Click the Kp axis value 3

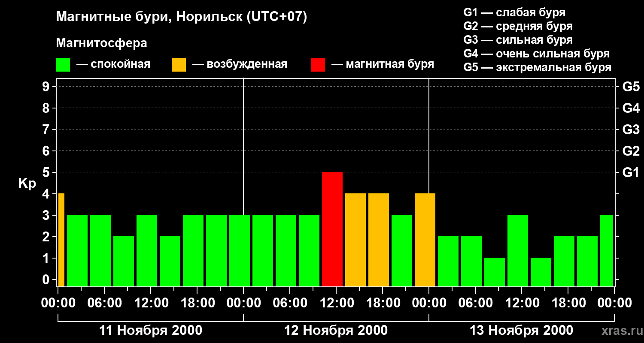[46, 216]
